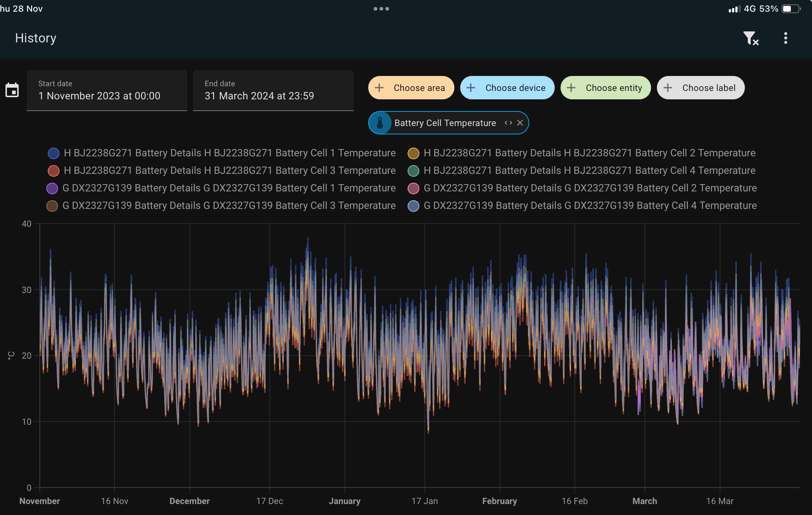Viewport: 812px width, 515px height.
Task: Edit the End date field
Action: (x=273, y=90)
